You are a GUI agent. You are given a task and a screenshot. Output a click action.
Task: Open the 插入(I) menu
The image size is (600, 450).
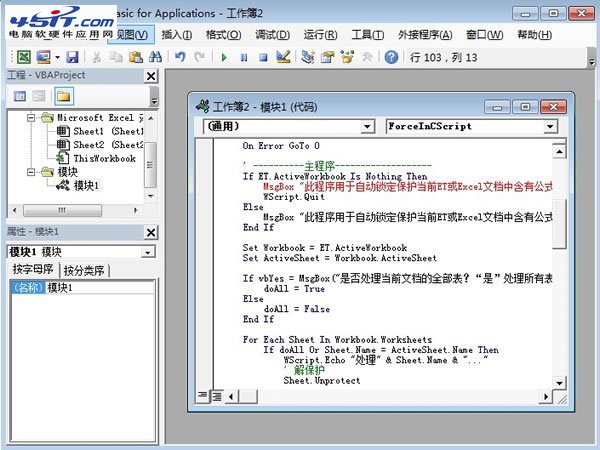(176, 35)
